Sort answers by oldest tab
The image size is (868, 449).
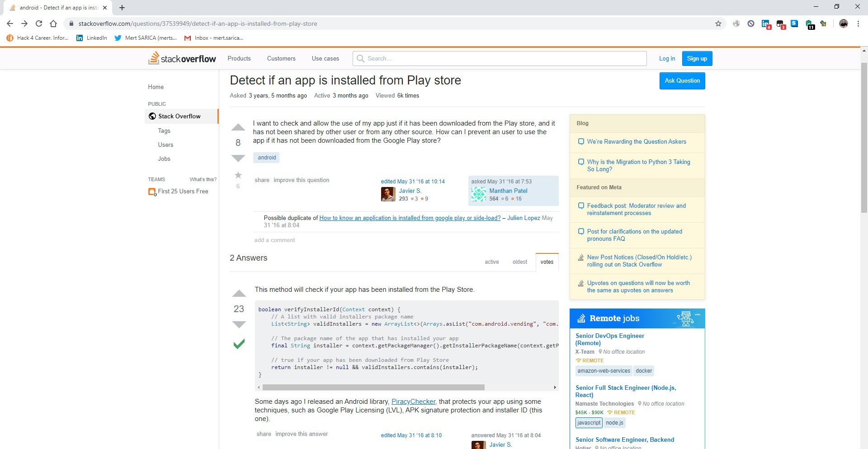[x=520, y=262]
